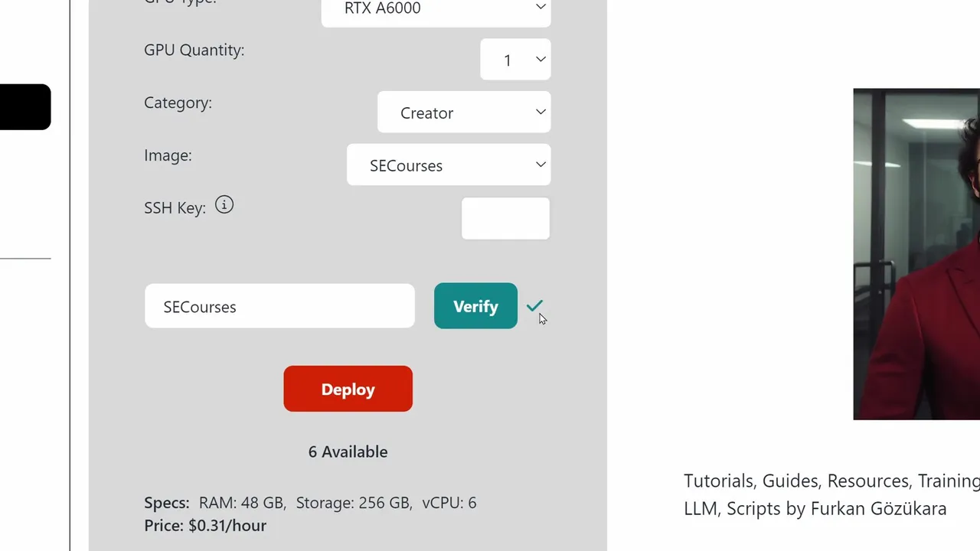Click the thumbnail of the man in red suit
Screen dimensions: 980x551
coord(916,254)
